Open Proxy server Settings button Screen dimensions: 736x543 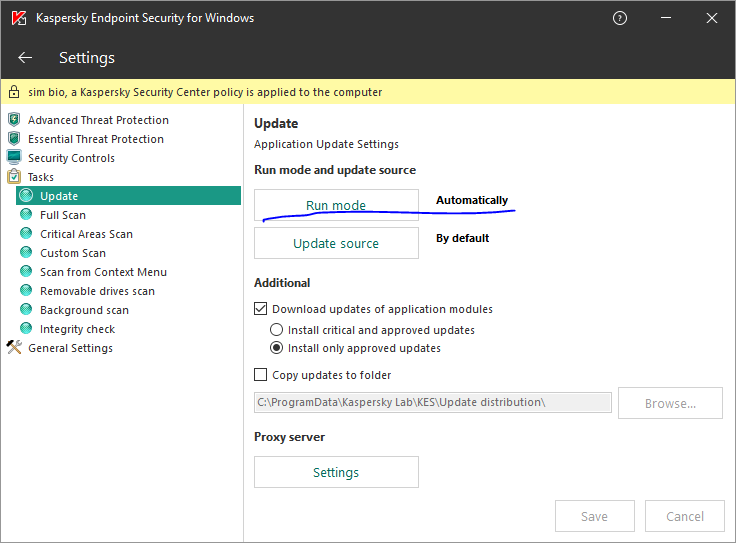coord(336,472)
